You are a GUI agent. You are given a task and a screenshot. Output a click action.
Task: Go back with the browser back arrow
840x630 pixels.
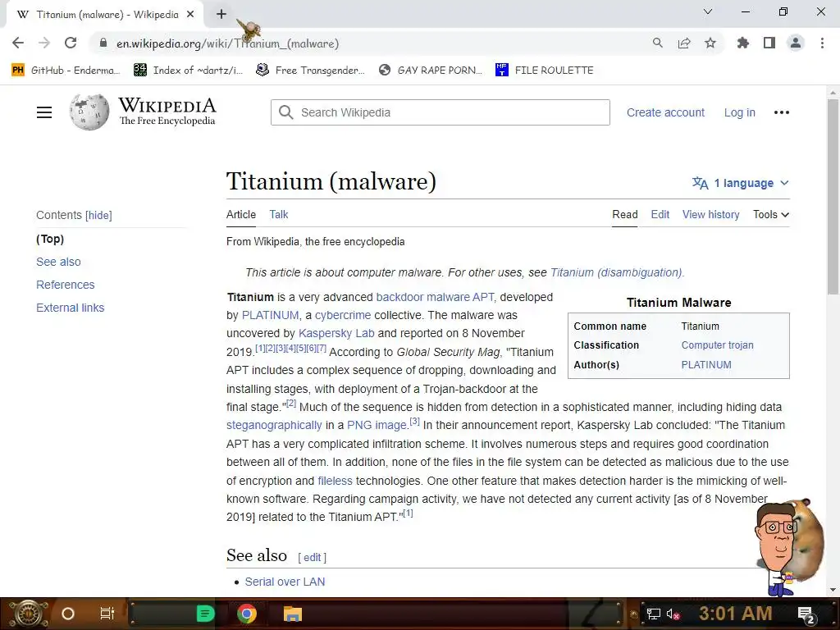point(18,43)
